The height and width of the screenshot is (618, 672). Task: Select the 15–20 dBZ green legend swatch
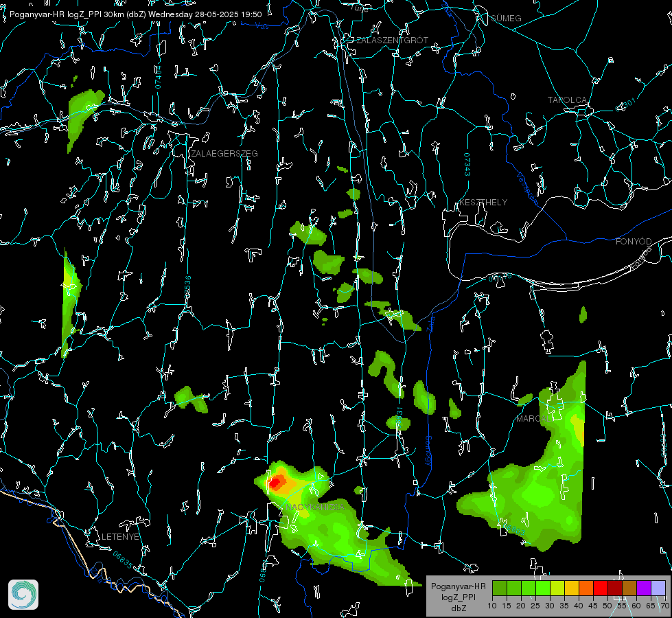click(x=514, y=588)
